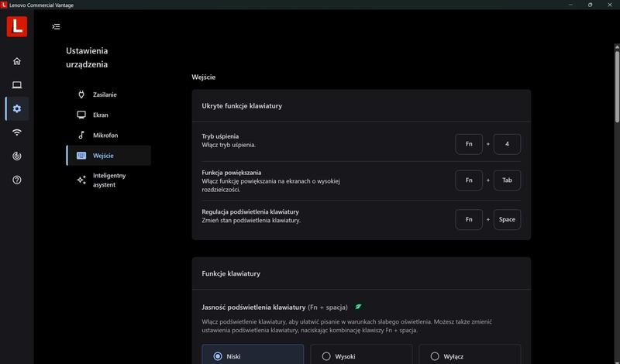Open the Wi-Fi security icon
The height and width of the screenshot is (364, 620).
17,132
